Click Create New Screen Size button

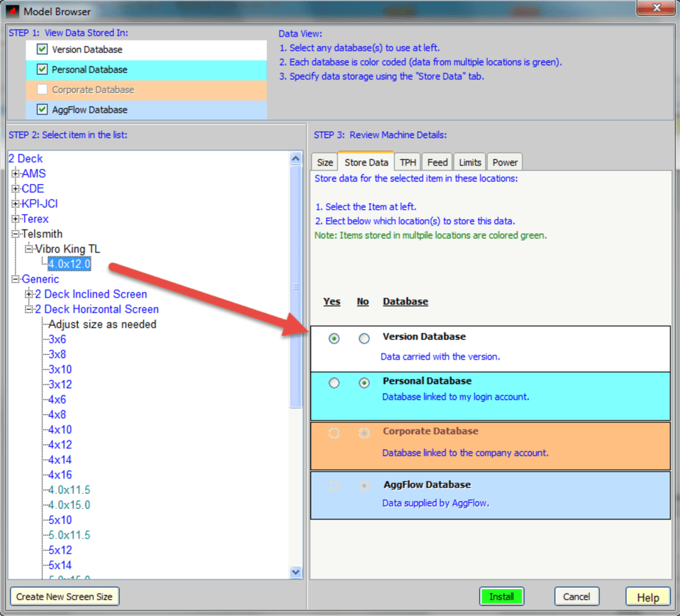click(x=65, y=596)
